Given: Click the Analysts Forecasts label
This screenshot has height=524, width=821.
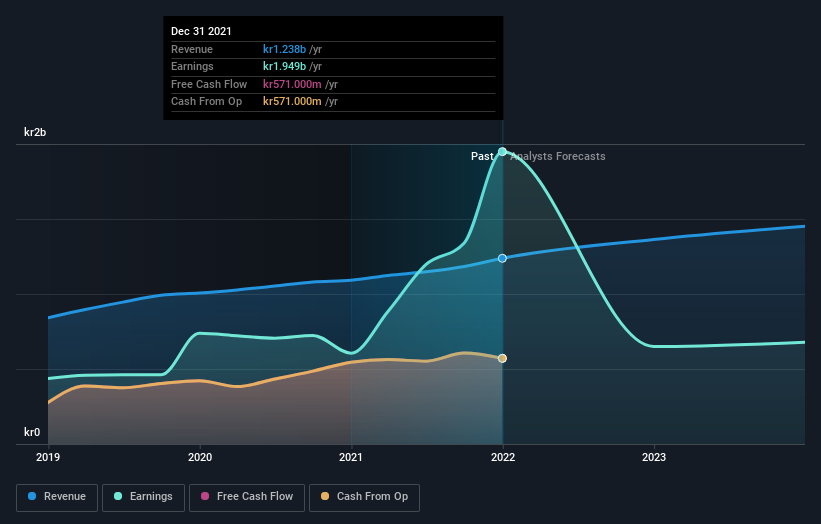Looking at the screenshot, I should pyautogui.click(x=558, y=156).
